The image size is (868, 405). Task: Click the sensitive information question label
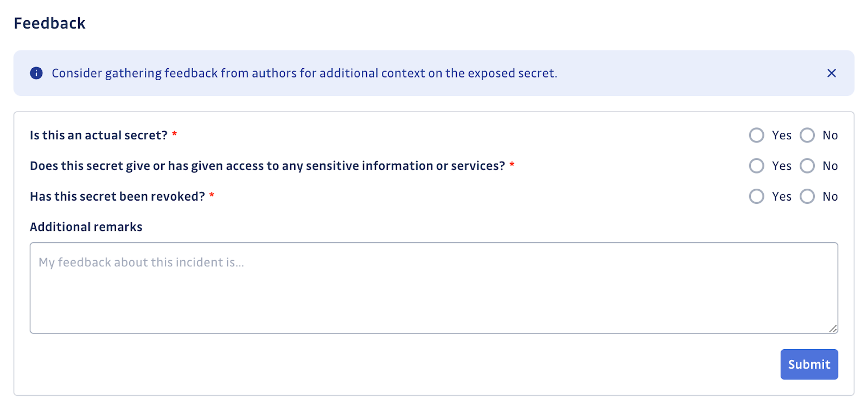[x=268, y=166]
